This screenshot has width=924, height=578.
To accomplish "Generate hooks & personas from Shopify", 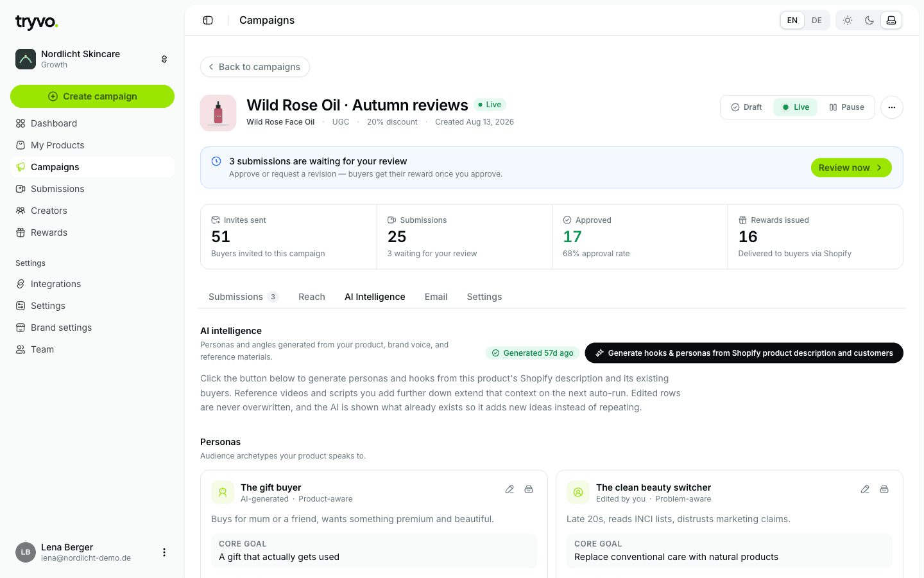I will pos(744,353).
